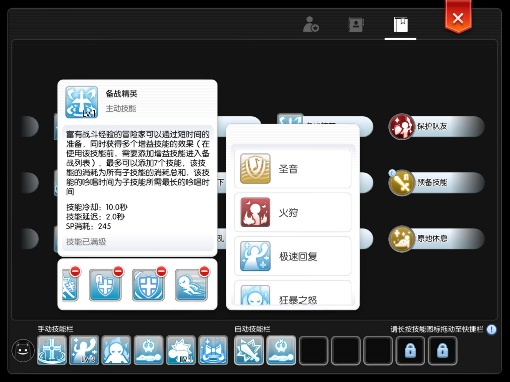The width and height of the screenshot is (510, 382).
Task: Remove the gauntlet shield skill from list
Action: (118, 271)
